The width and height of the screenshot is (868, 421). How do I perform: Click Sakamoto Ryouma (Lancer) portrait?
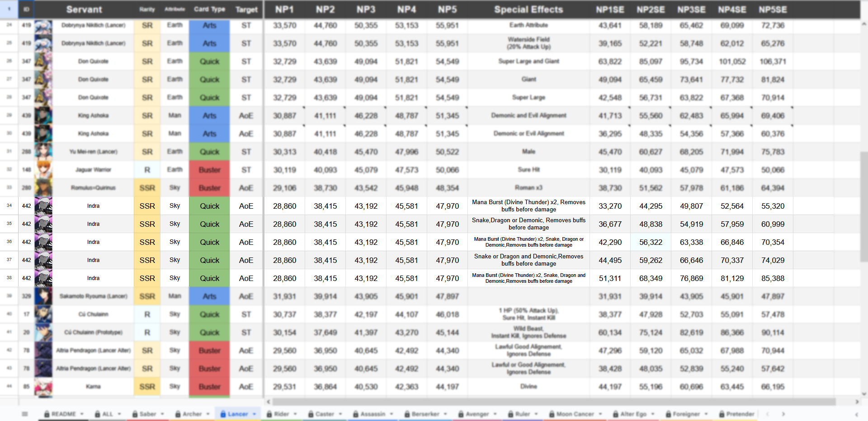point(43,296)
